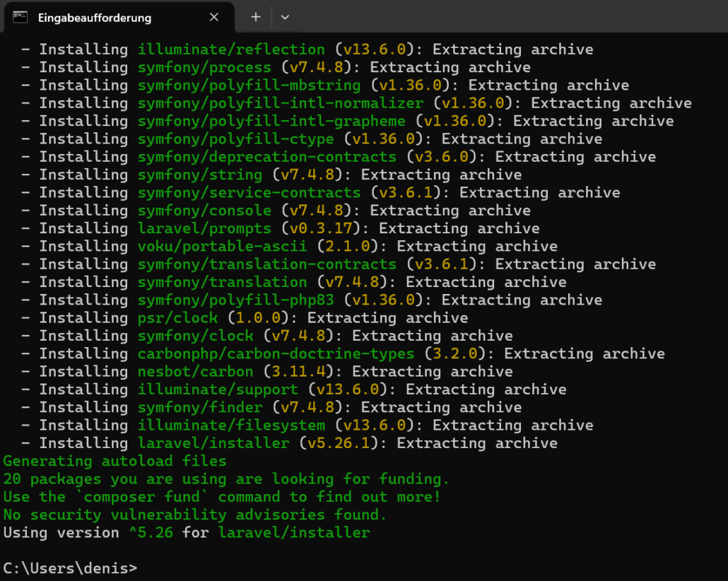Click 'No security vulnerability advisories found.' line
This screenshot has width=728, height=581.
coord(194,514)
